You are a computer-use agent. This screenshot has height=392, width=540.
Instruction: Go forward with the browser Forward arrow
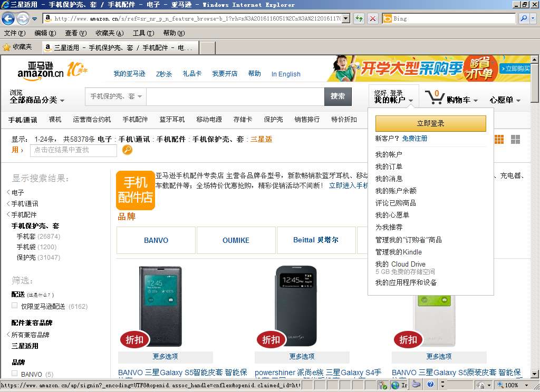[x=23, y=18]
